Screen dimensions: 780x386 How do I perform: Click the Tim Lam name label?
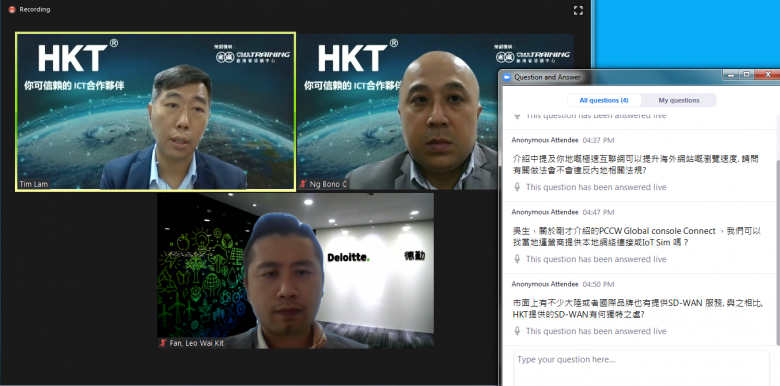pyautogui.click(x=34, y=185)
